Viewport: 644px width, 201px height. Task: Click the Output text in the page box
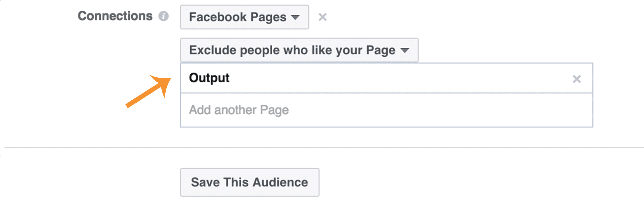pyautogui.click(x=209, y=78)
